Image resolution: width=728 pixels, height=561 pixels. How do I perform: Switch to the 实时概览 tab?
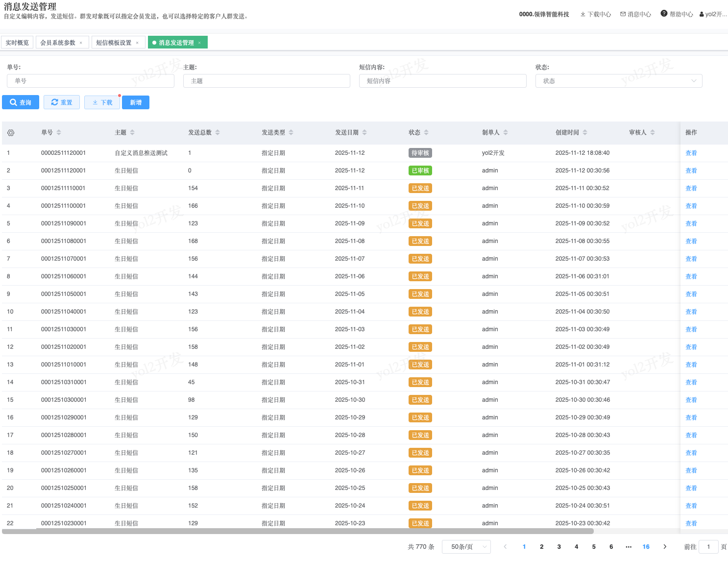[x=17, y=43]
